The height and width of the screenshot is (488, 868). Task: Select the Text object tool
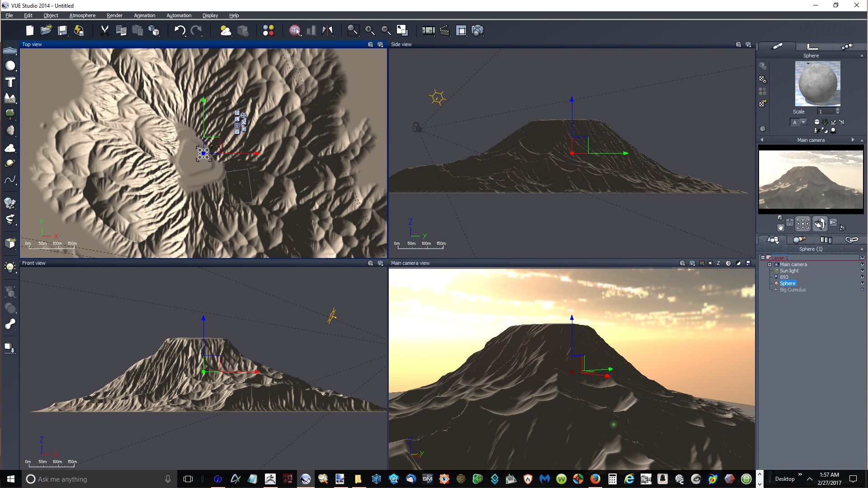pos(10,82)
